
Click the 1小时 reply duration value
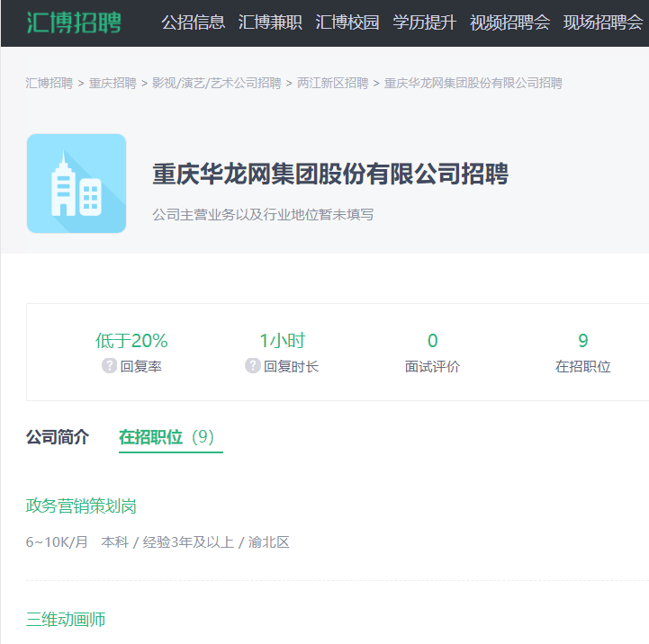[283, 340]
